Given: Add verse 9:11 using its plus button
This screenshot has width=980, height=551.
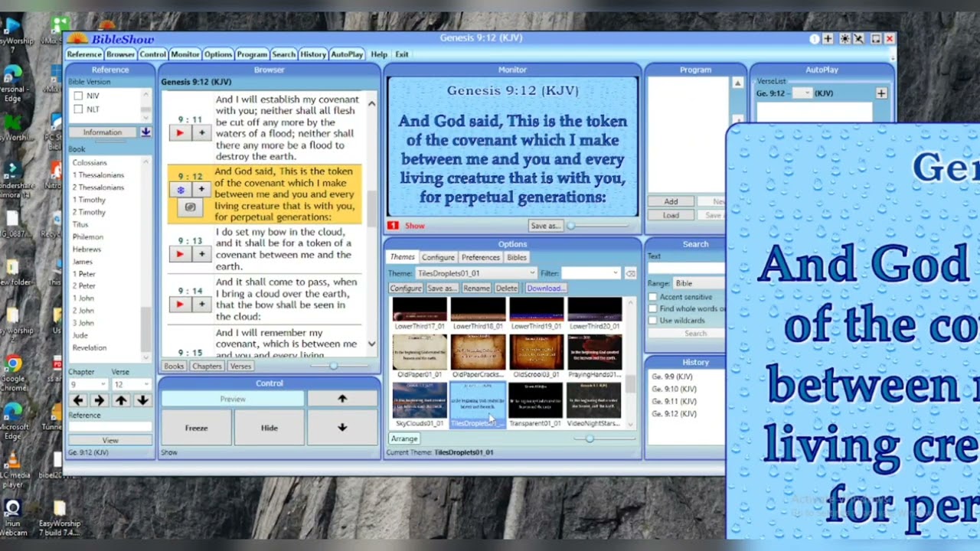Looking at the screenshot, I should tap(201, 133).
